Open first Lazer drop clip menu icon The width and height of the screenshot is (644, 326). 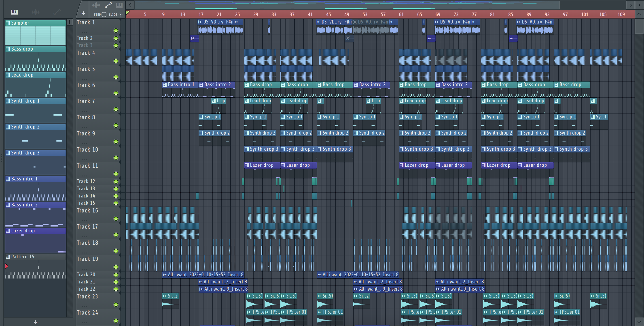point(247,165)
